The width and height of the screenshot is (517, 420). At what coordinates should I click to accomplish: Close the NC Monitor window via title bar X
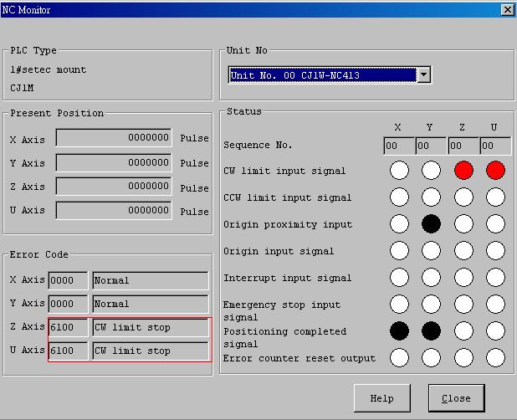[x=507, y=9]
